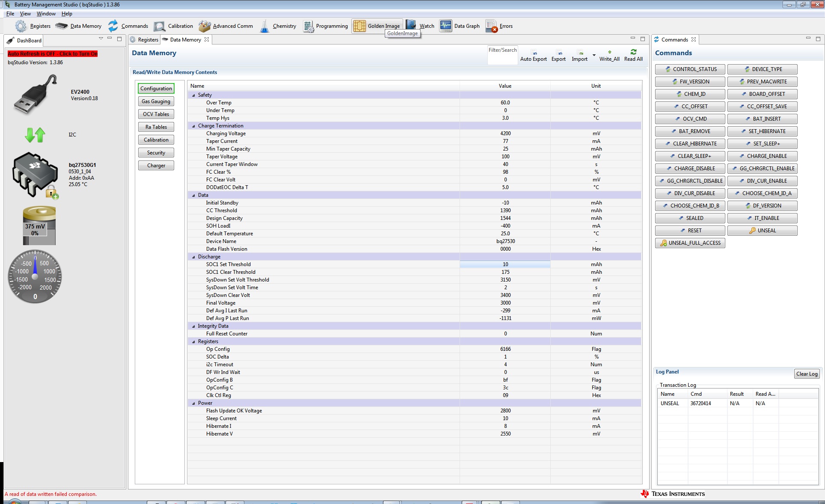Collapse the Charge Termination section
Viewport: 825px width, 504px height.
(193, 126)
